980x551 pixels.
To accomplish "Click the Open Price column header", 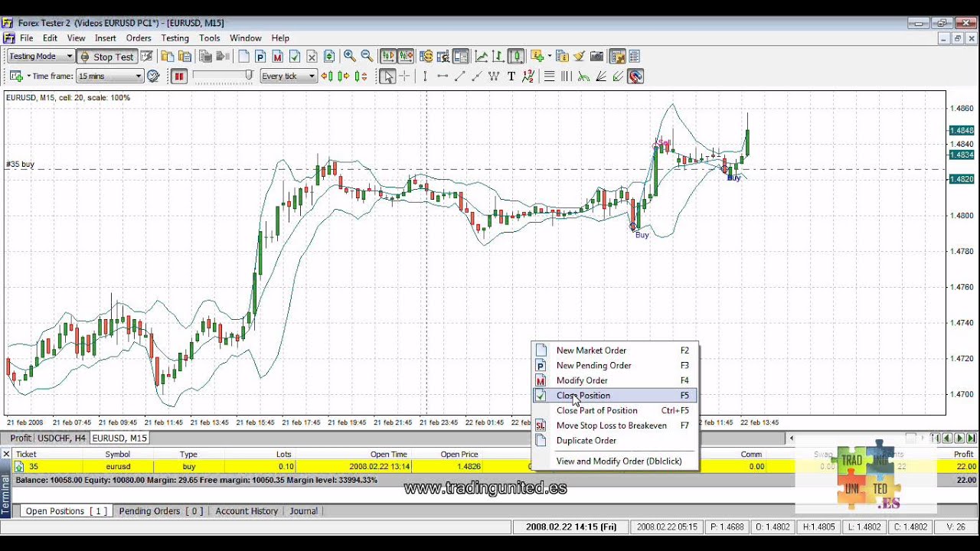I will (459, 455).
